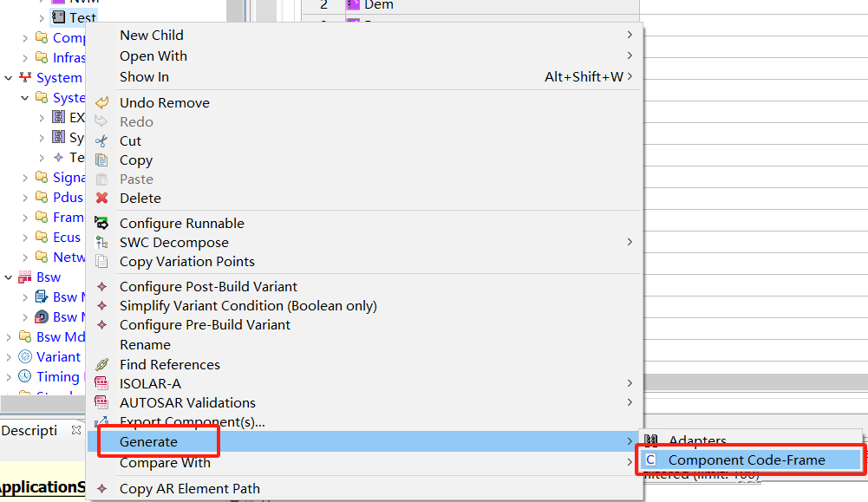Select Component Code-Frame from Generate submenu
The width and height of the screenshot is (868, 502).
(x=746, y=460)
